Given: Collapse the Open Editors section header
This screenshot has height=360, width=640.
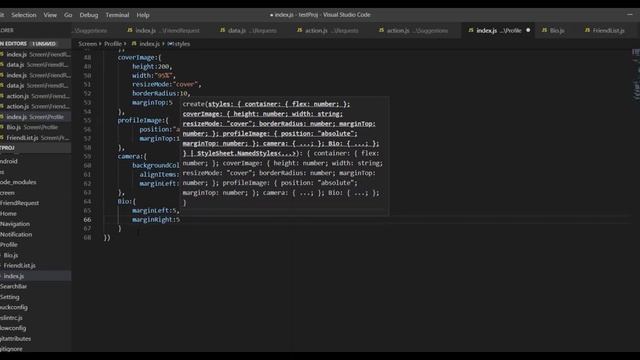Looking at the screenshot, I should [36, 44].
